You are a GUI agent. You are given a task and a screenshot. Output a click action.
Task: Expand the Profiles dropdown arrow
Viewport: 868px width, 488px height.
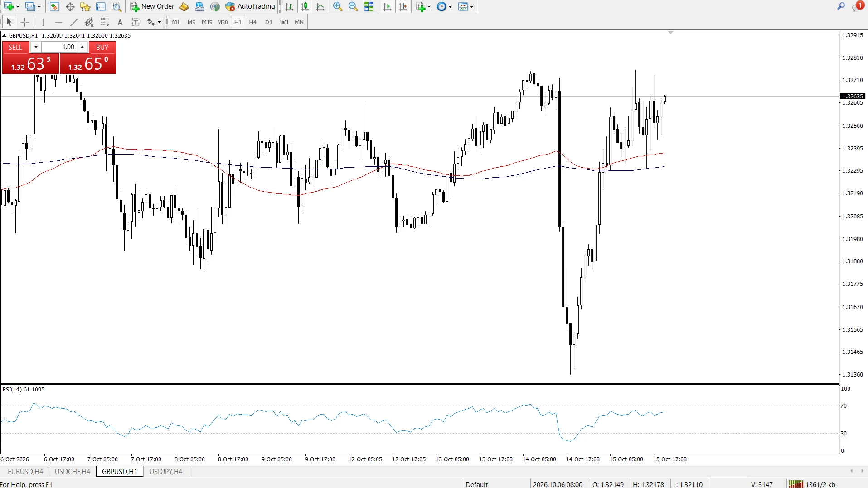tap(39, 6)
